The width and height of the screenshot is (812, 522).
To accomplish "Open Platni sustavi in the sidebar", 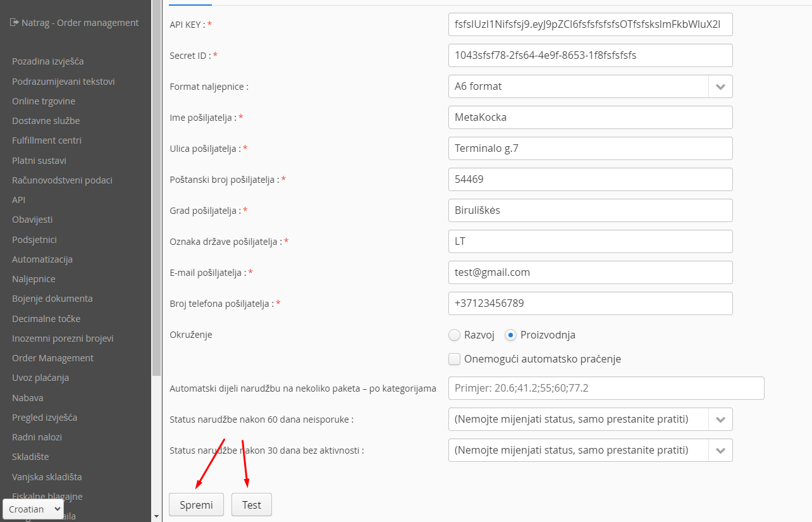I will (39, 161).
